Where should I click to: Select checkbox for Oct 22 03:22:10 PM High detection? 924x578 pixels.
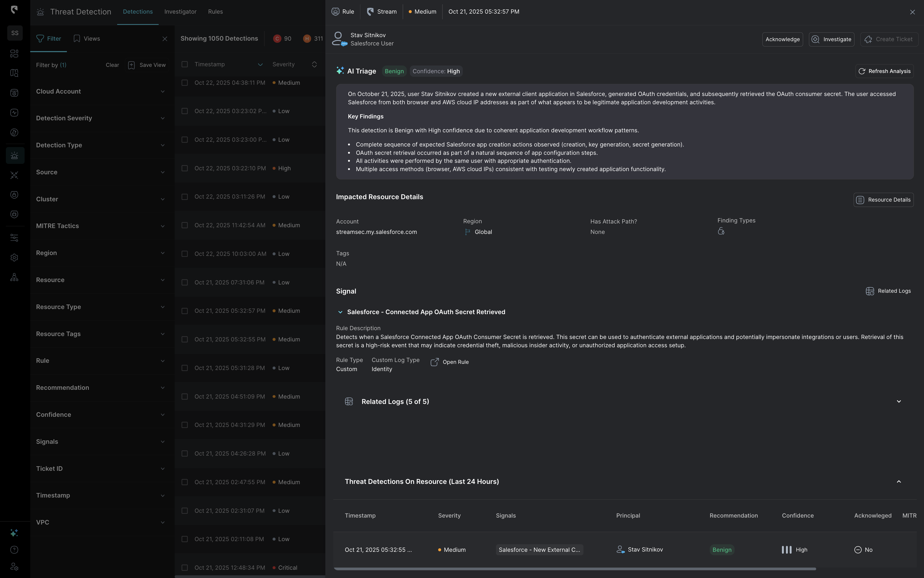185,168
